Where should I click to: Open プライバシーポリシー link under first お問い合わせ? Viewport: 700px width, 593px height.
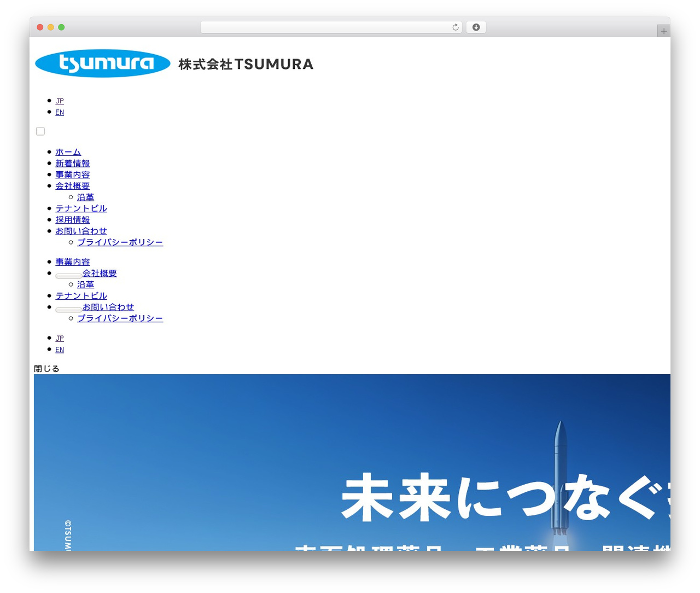[120, 242]
